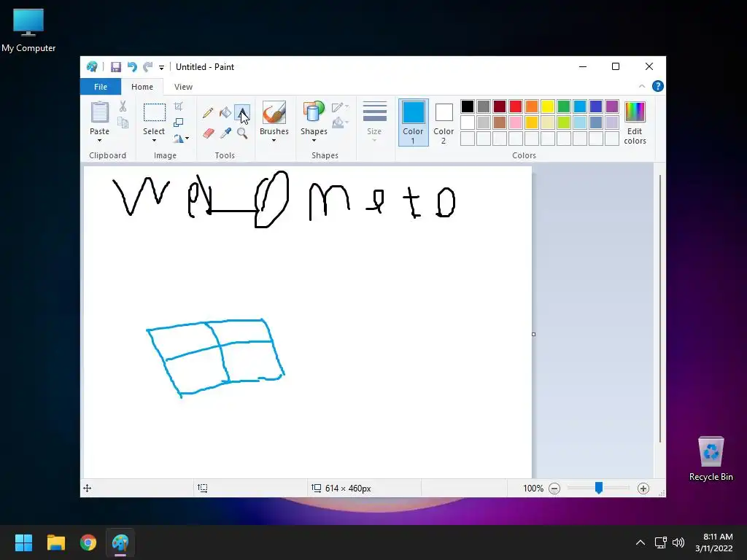Switch to the View tab

pyautogui.click(x=183, y=87)
